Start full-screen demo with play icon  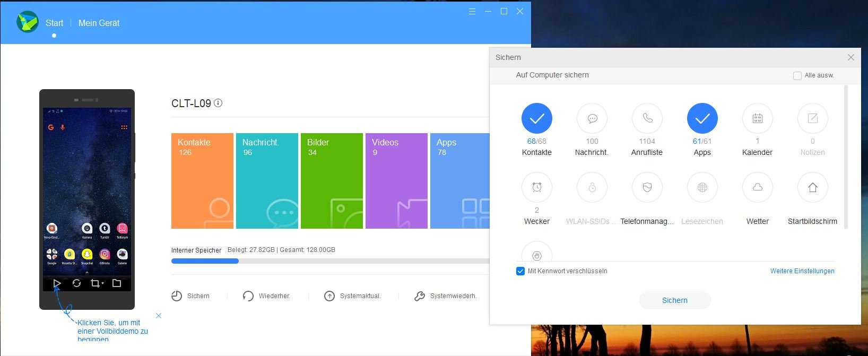pyautogui.click(x=57, y=283)
